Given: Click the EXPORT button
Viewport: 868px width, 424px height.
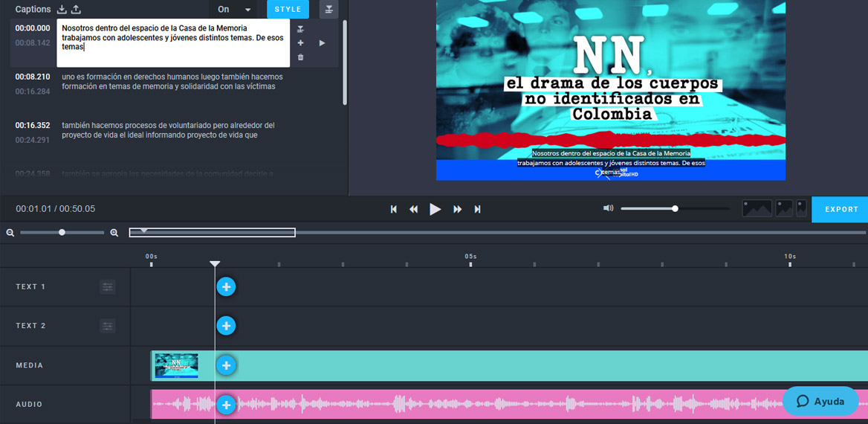Looking at the screenshot, I should pos(840,210).
